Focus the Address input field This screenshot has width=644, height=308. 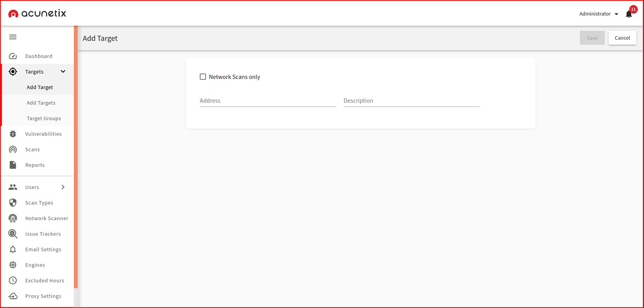[268, 101]
